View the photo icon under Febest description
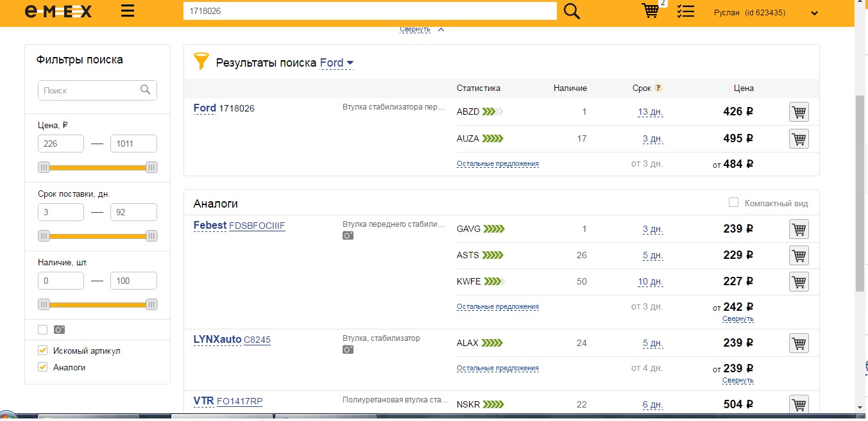Viewport: 868px width, 421px height. 348,236
